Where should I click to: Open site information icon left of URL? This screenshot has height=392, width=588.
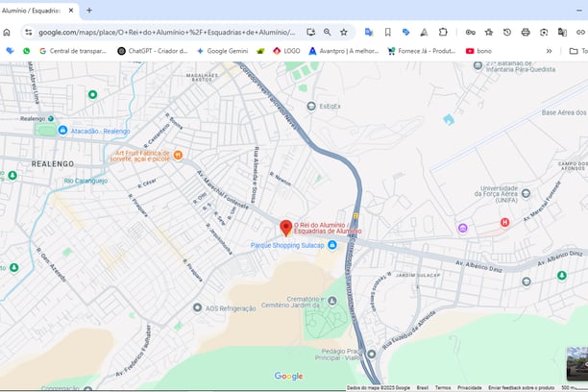tap(29, 33)
